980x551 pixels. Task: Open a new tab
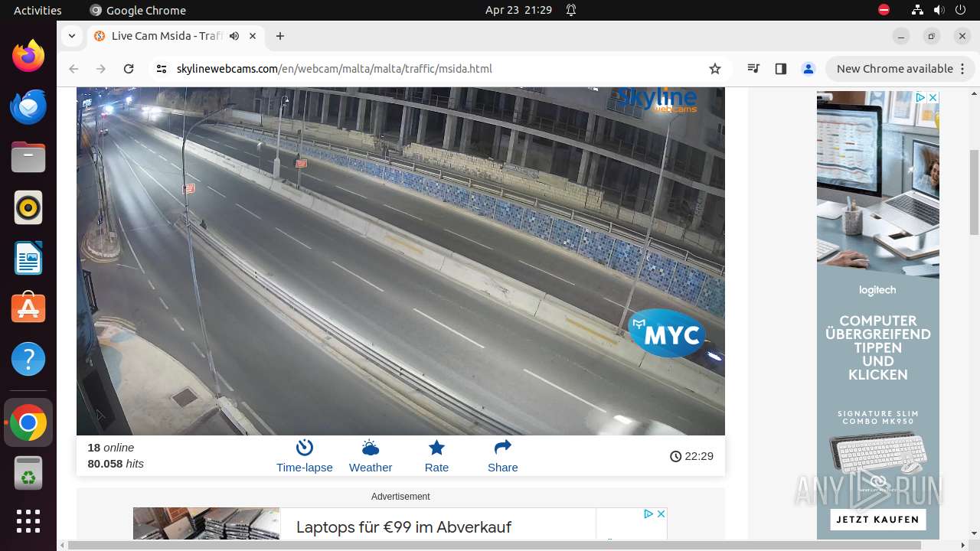(x=280, y=36)
